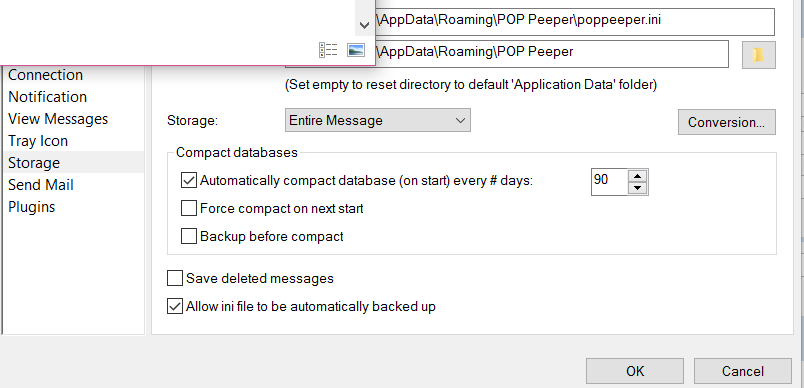
Task: Select Connection in settings list
Action: click(x=46, y=75)
